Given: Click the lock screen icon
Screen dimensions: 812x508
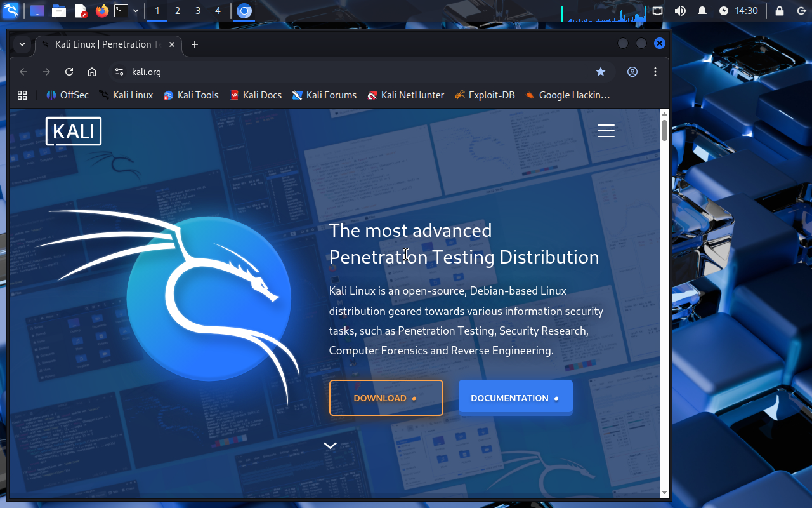Looking at the screenshot, I should tap(780, 11).
